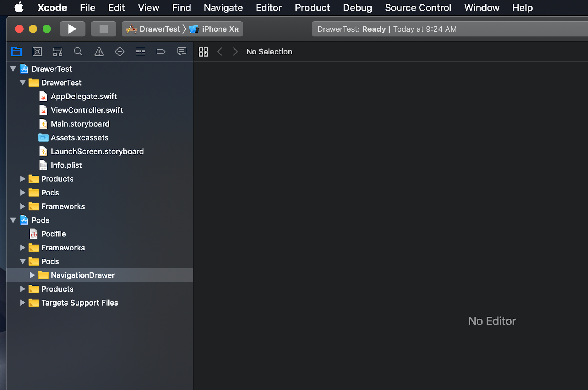Select the NavigationDrawer pod row

(100, 275)
